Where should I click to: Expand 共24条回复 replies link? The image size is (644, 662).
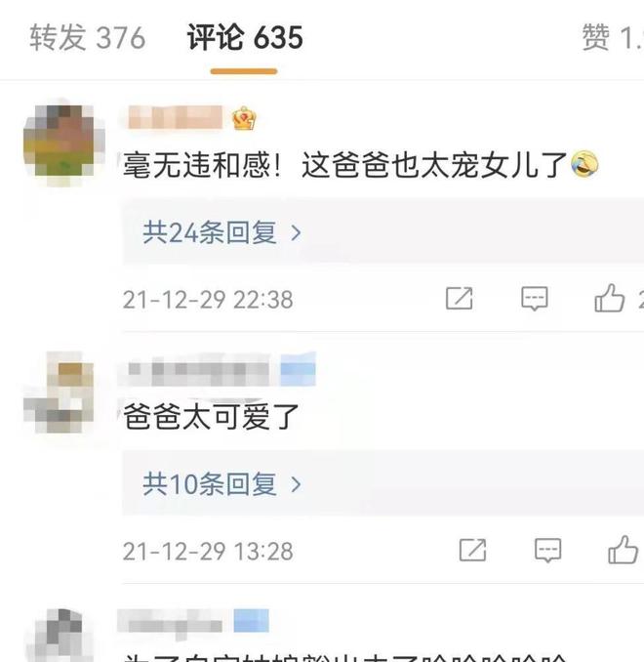point(221,232)
